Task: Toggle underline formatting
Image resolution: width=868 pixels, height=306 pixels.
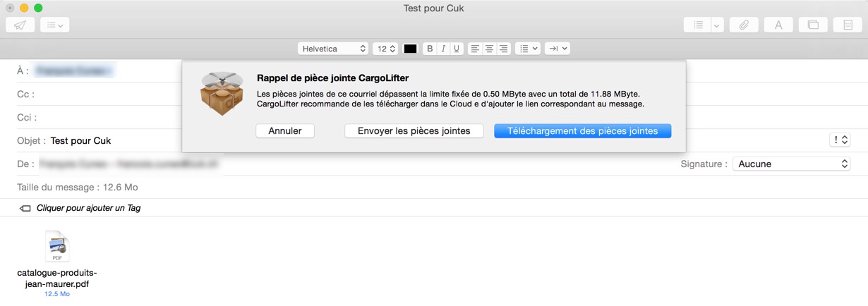Action: [457, 49]
